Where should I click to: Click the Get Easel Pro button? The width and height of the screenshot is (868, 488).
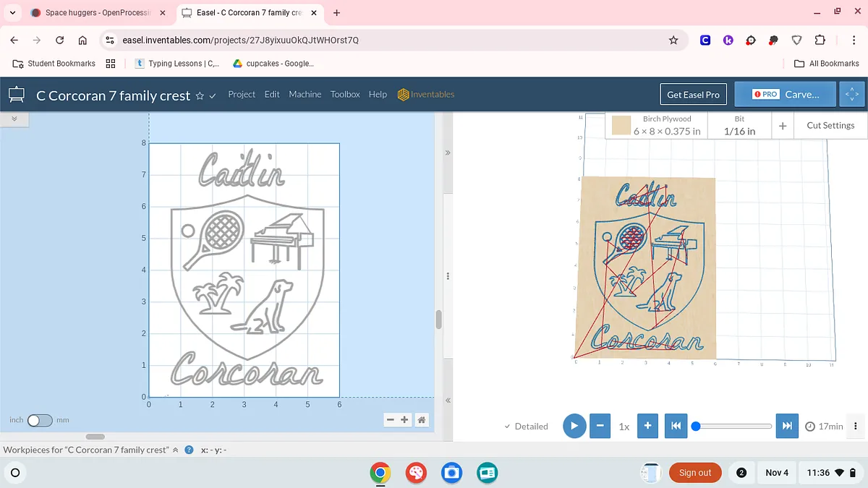(x=693, y=94)
